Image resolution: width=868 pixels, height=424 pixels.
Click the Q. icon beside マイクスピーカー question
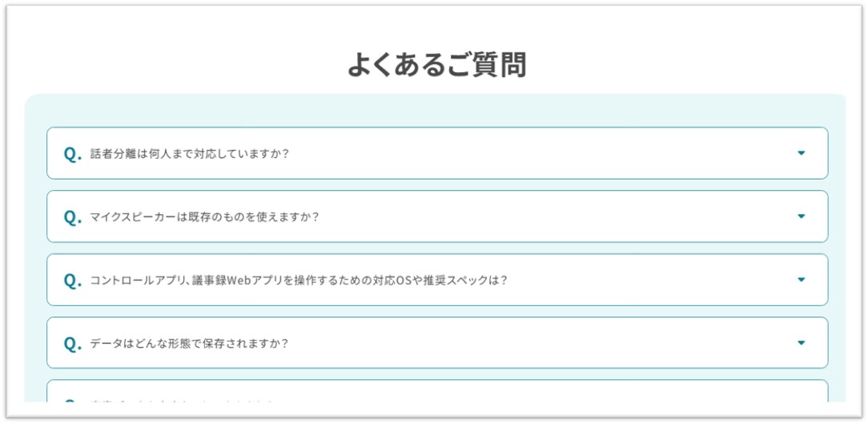72,217
